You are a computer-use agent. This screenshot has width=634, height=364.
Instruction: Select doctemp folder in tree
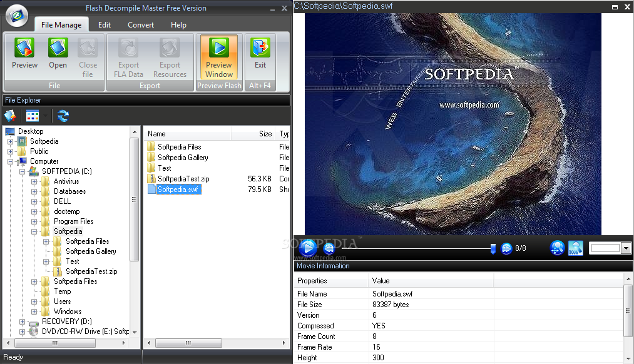tap(67, 211)
